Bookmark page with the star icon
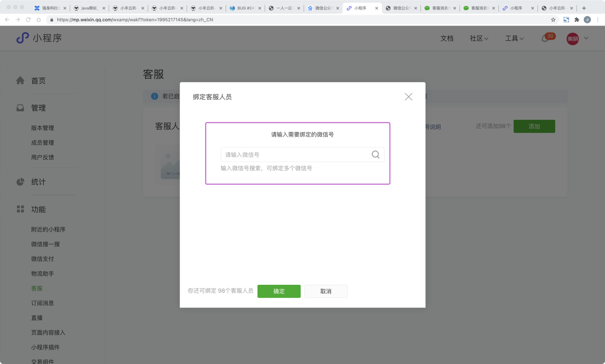This screenshot has width=605, height=364. [x=553, y=19]
